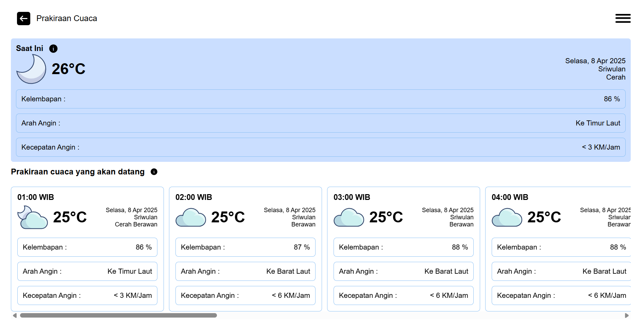This screenshot has height=323, width=644.
Task: Click 01:00 card Kecepatan Angin < 3 KM/Jam
Action: 87,295
